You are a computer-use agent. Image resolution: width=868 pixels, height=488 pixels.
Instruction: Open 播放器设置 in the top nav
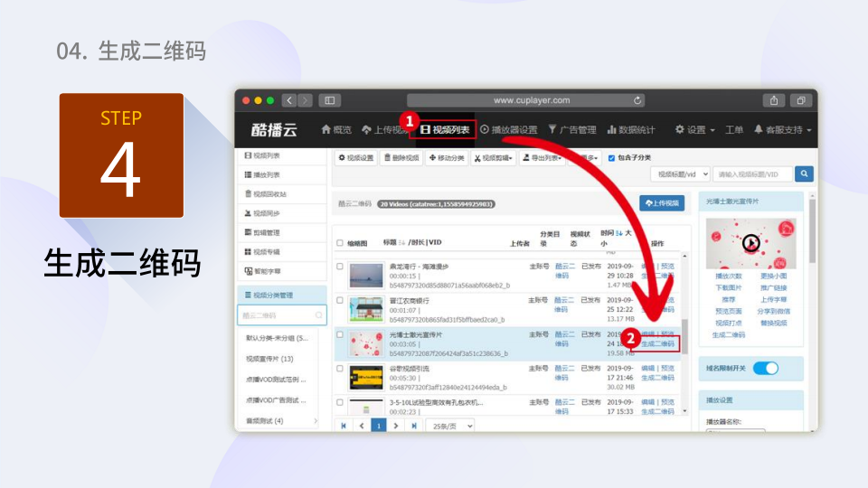pos(509,129)
